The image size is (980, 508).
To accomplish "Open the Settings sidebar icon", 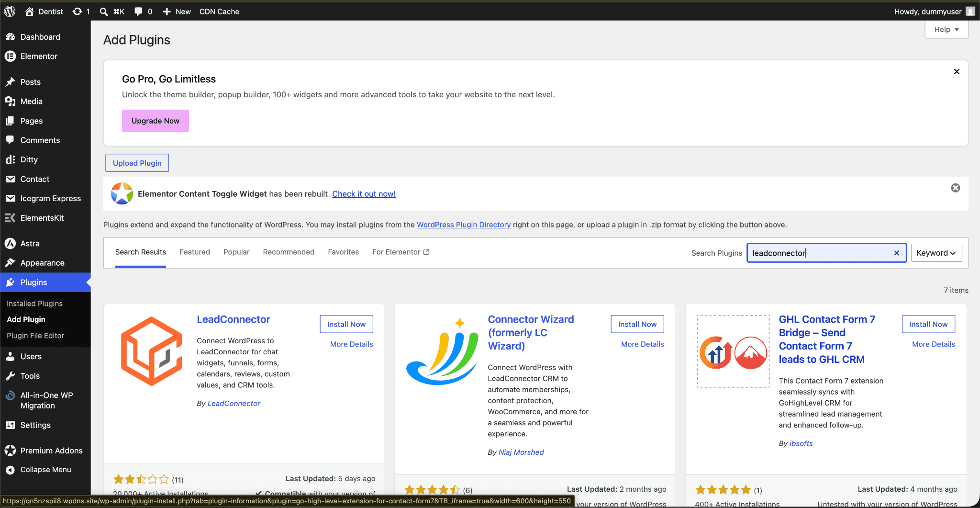I will tap(10, 425).
